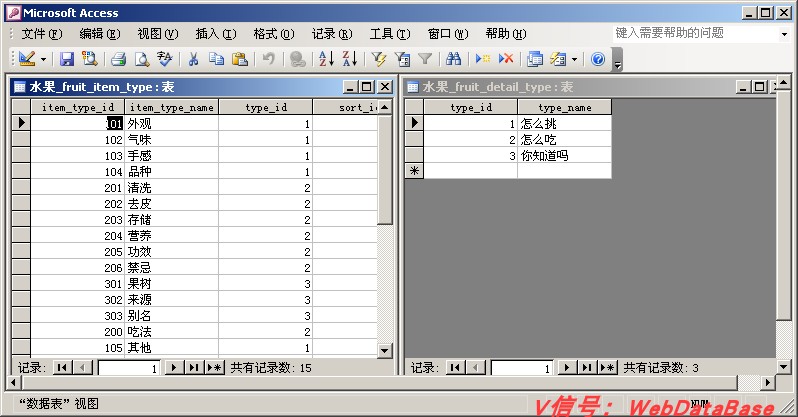Go to next record in fruit_item_type
The height and width of the screenshot is (417, 798).
point(174,368)
